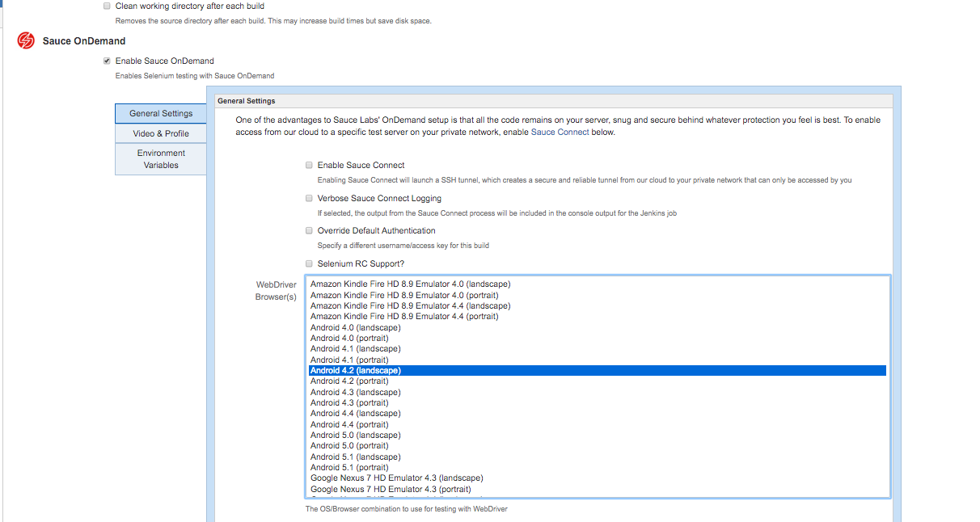Click the WebDriver Browser(s) label
Viewport: 980px width, 522px height.
(x=277, y=291)
